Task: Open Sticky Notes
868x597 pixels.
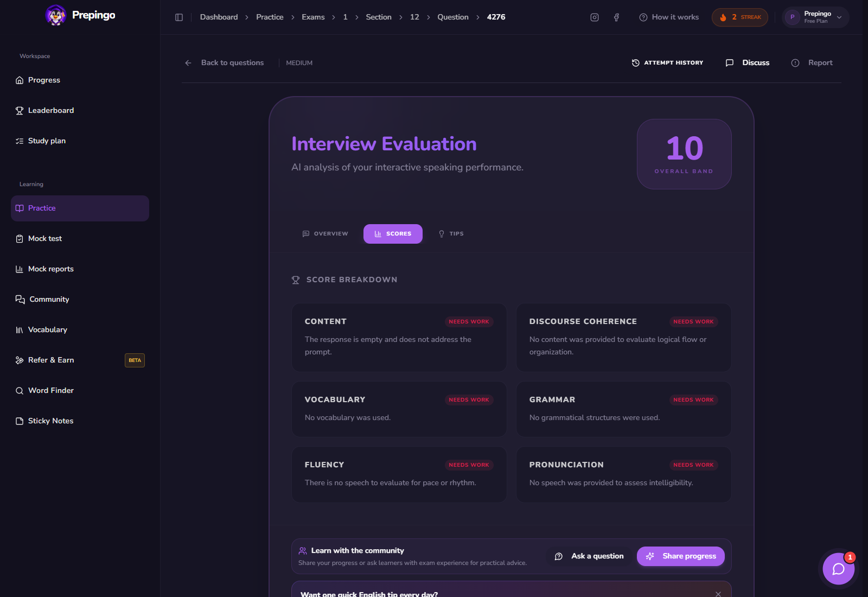Action: pos(80,421)
